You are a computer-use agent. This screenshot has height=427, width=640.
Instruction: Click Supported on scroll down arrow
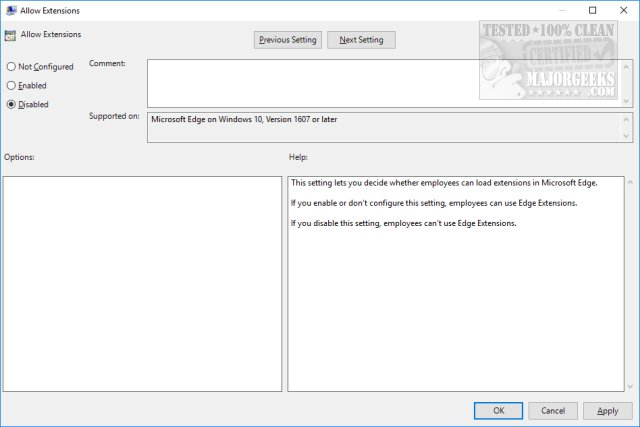pos(626,136)
